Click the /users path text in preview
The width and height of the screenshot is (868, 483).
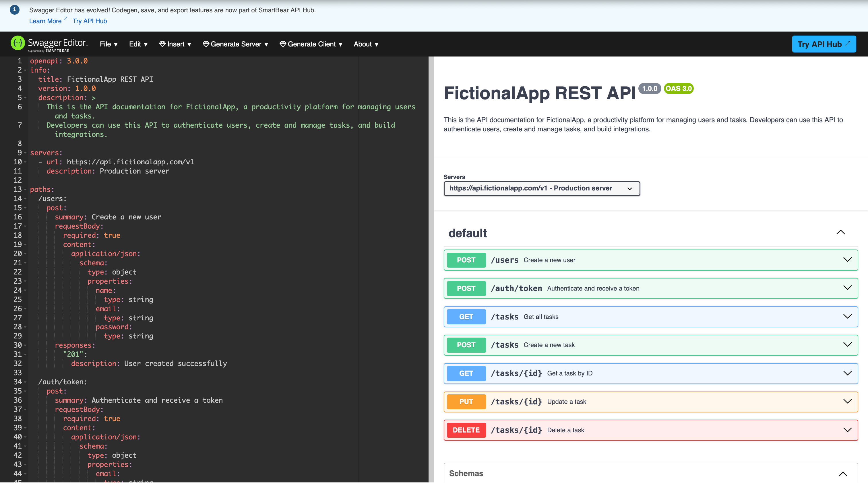click(x=504, y=260)
